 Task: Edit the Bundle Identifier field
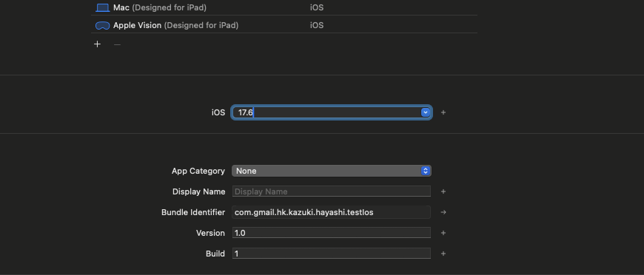coord(332,212)
